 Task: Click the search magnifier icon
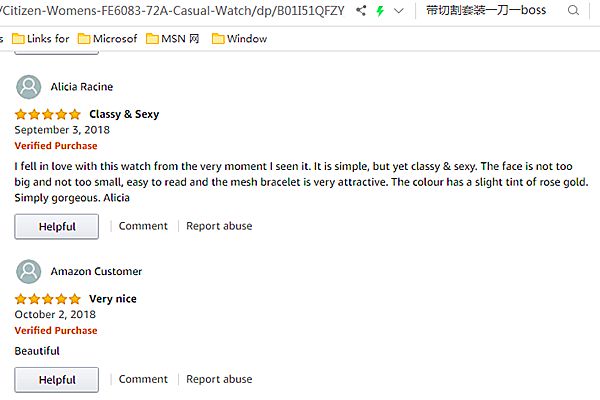[572, 11]
